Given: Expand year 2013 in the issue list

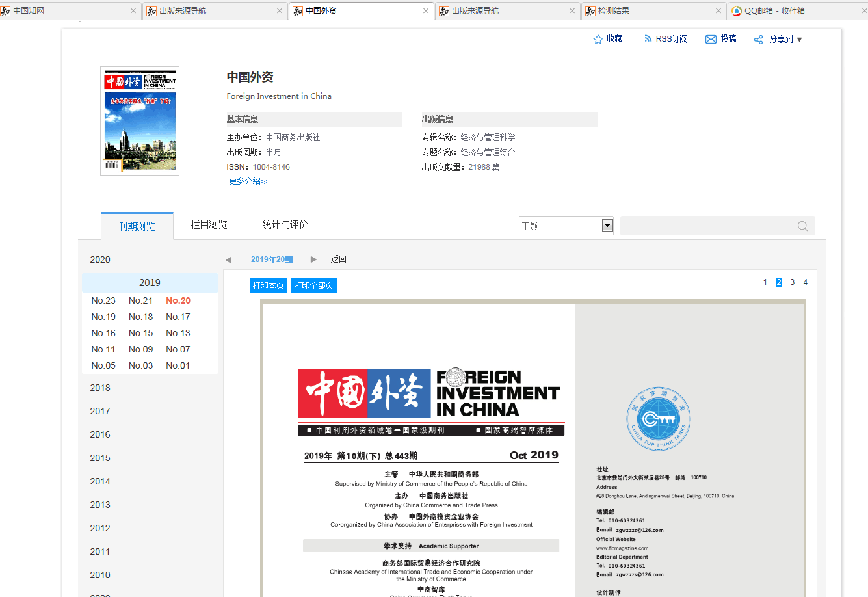Looking at the screenshot, I should pyautogui.click(x=100, y=505).
